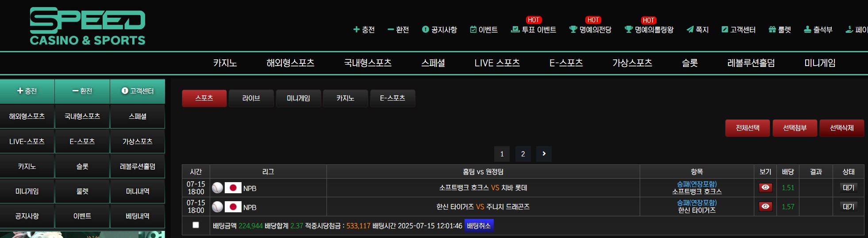Open 출석부 attendance icon link
868x238 pixels.
818,30
